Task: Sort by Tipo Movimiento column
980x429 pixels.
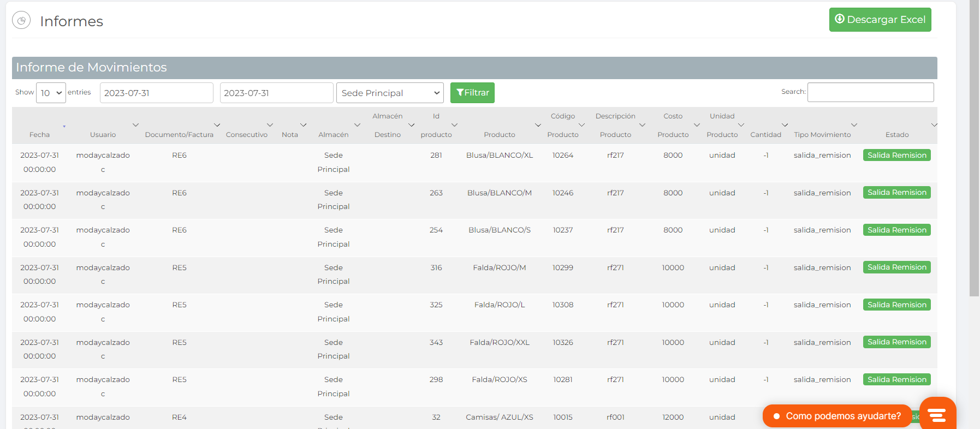Action: tap(822, 135)
